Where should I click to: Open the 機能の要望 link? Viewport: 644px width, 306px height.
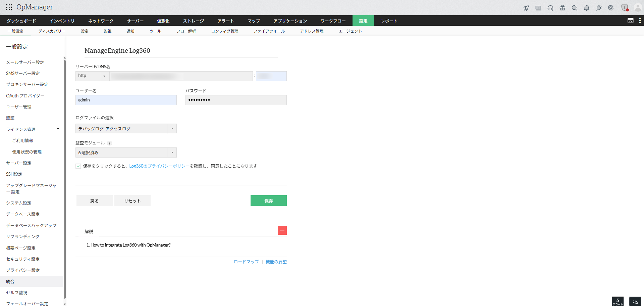pyautogui.click(x=276, y=262)
